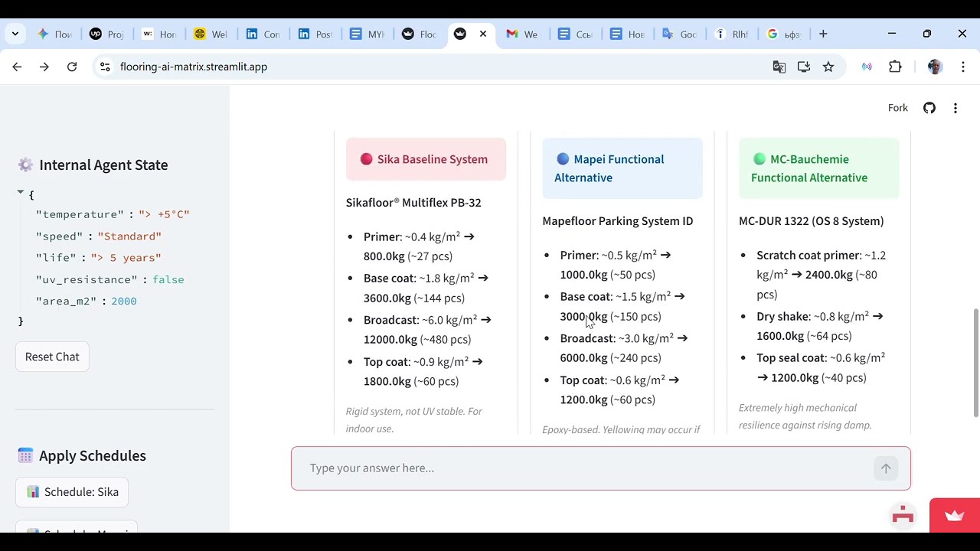This screenshot has width=980, height=551.
Task: Bookmark this page with the star
Action: tap(828, 67)
